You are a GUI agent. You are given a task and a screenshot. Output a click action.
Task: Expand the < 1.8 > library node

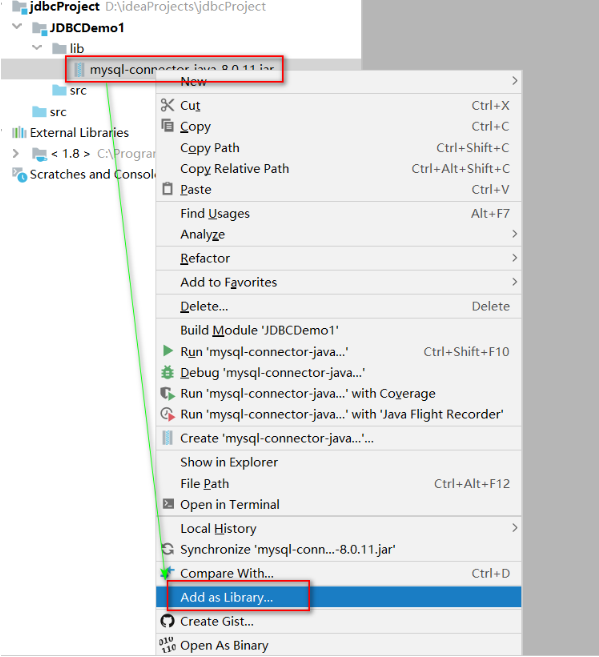click(16, 154)
